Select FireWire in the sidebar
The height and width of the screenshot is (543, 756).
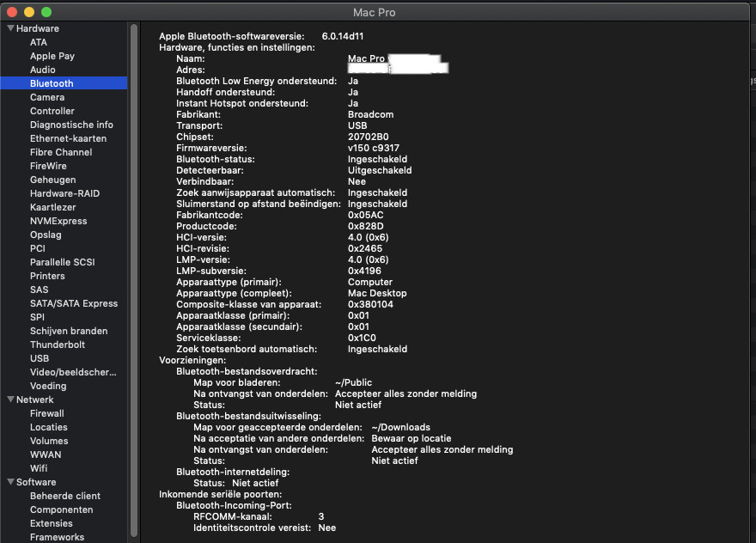click(48, 166)
